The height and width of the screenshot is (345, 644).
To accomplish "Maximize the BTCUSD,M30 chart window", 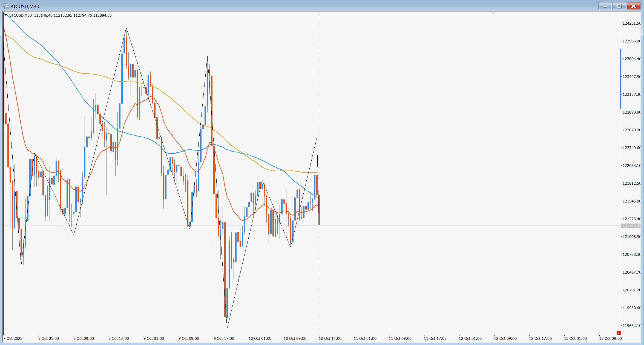I will 619,6.
